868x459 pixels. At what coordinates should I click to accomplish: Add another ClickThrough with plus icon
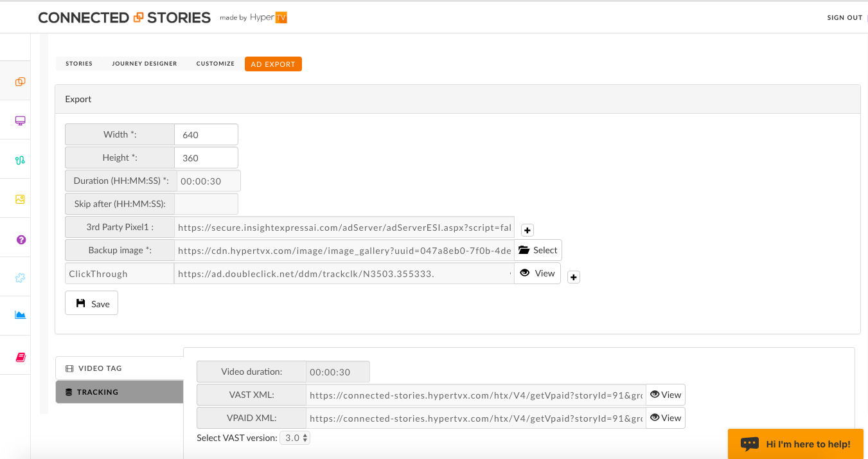(x=574, y=277)
